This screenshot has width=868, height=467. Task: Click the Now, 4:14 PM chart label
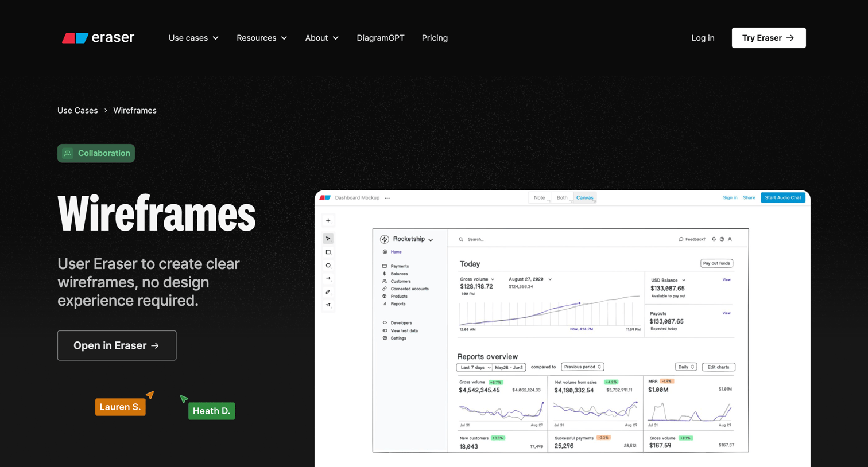pos(581,329)
